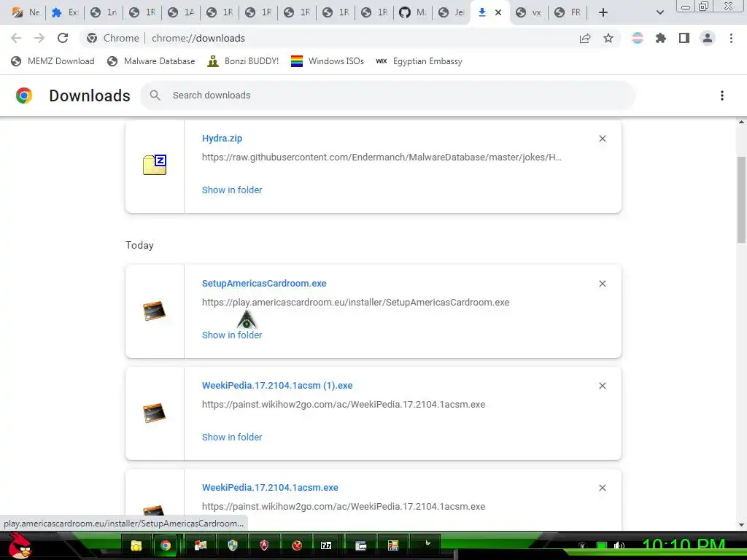747x560 pixels.
Task: Click the volume speaker tray icon
Action: (x=619, y=546)
